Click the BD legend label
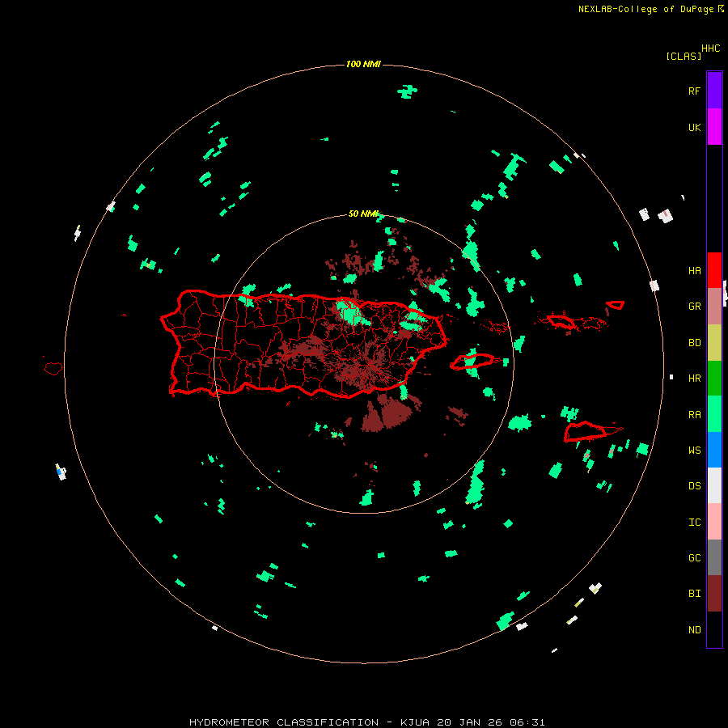 click(x=694, y=343)
